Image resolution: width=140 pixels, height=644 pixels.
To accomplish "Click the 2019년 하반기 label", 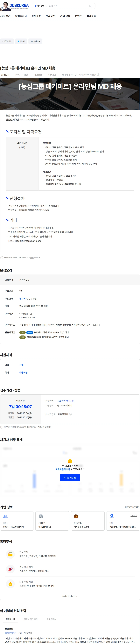I will point(10,633).
